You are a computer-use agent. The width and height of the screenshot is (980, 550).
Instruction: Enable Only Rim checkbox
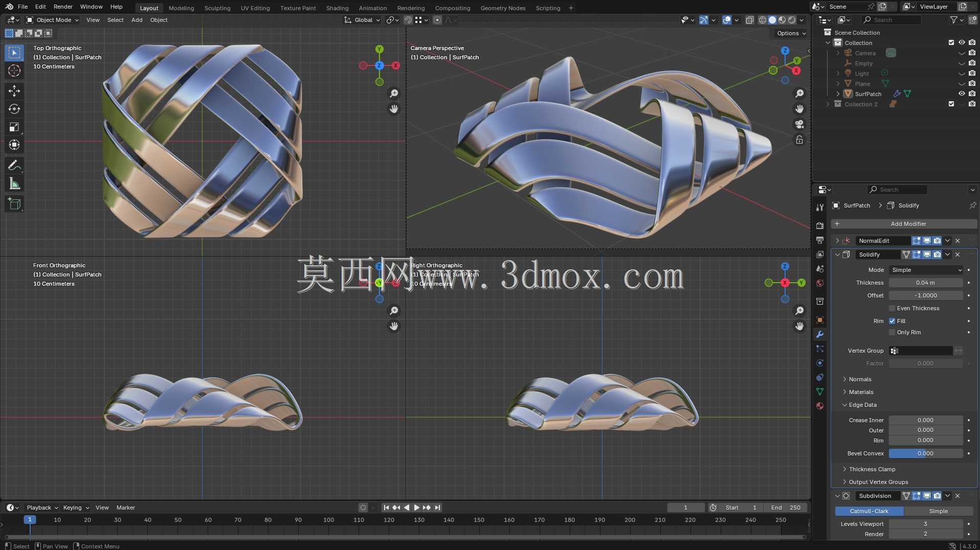coord(892,332)
